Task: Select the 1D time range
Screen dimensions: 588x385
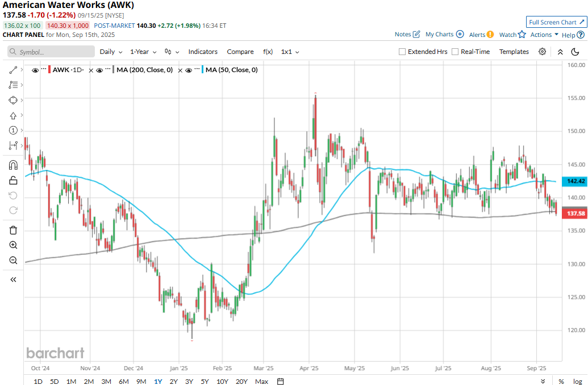Action: (38, 381)
